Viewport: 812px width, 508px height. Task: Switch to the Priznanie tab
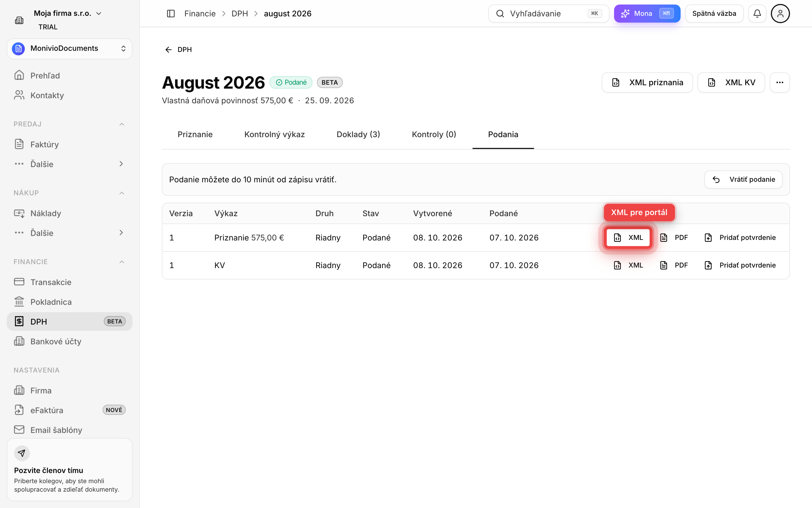[195, 134]
